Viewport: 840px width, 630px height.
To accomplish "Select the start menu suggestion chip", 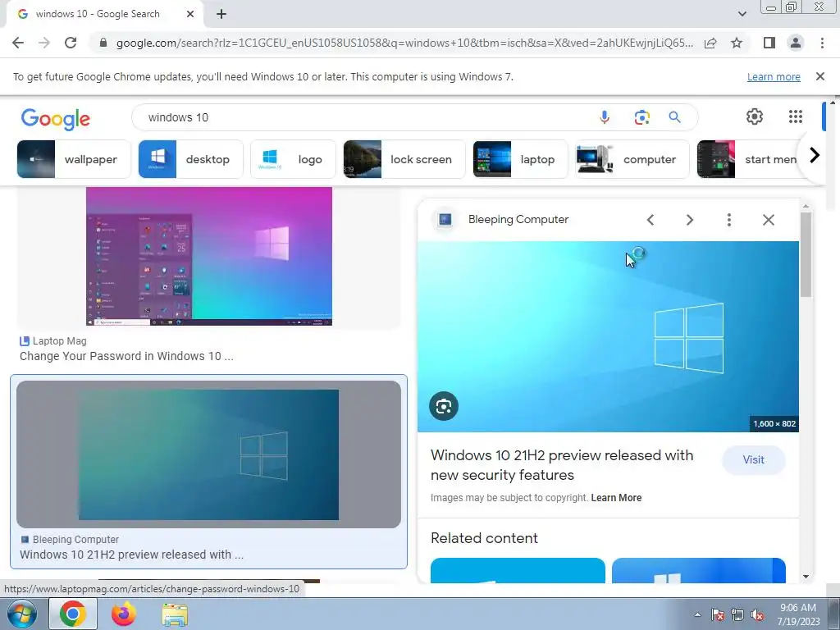I will [x=748, y=159].
